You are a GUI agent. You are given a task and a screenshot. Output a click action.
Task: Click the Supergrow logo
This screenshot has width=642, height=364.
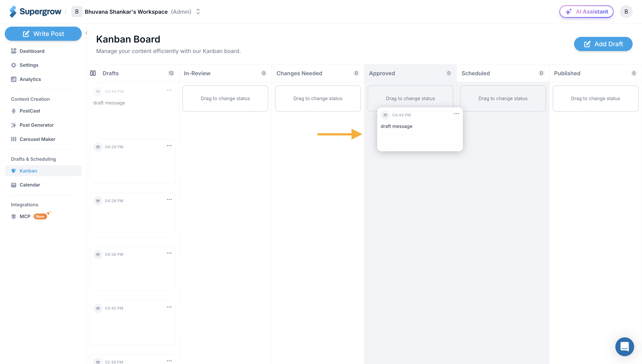pos(35,12)
